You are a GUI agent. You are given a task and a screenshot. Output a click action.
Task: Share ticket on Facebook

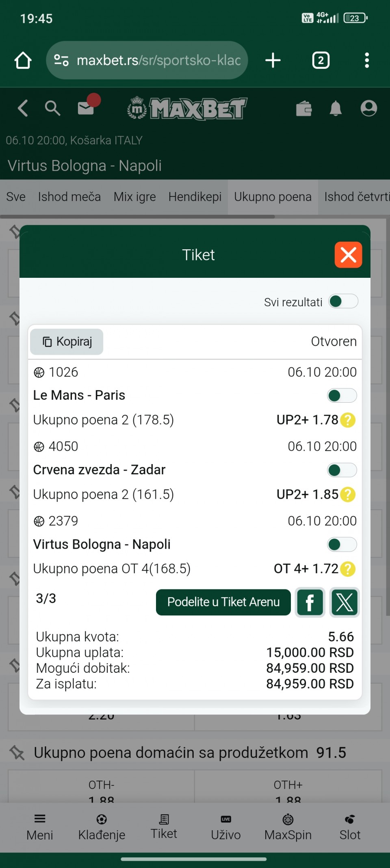(x=310, y=602)
